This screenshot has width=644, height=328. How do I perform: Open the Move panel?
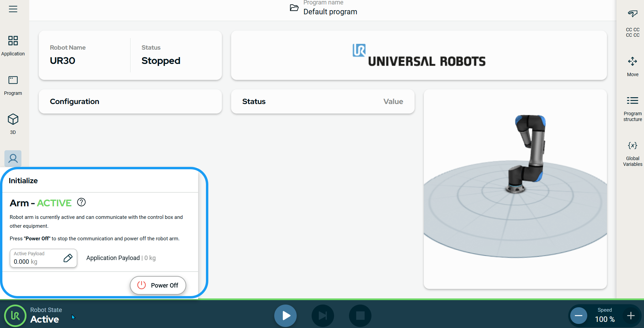click(632, 67)
